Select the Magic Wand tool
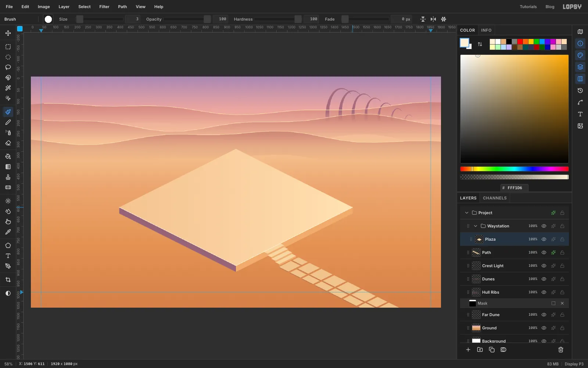 point(8,88)
